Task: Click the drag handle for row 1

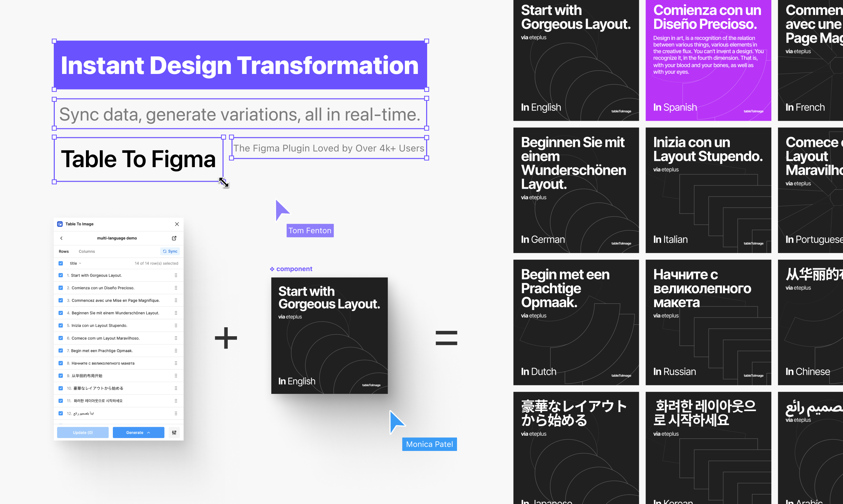Action: point(176,276)
